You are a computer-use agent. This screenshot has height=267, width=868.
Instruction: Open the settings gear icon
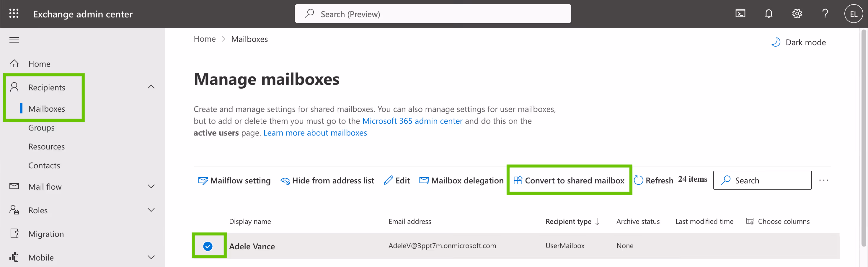[x=797, y=14]
